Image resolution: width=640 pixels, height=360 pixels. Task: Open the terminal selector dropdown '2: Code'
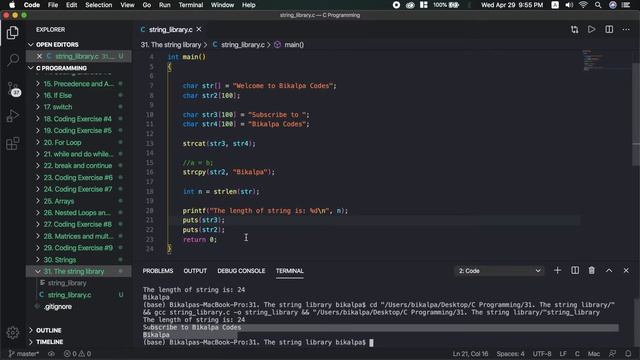coord(500,271)
